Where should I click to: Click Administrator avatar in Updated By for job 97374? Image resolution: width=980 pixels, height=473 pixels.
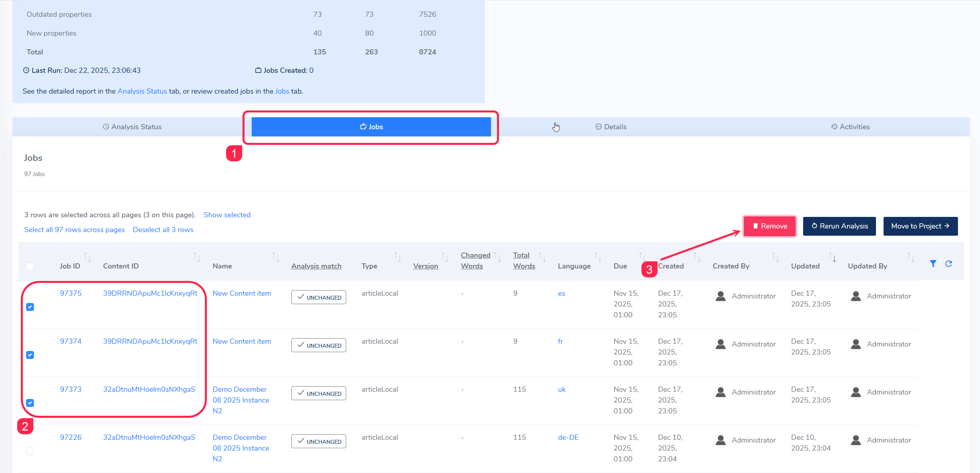click(x=856, y=344)
